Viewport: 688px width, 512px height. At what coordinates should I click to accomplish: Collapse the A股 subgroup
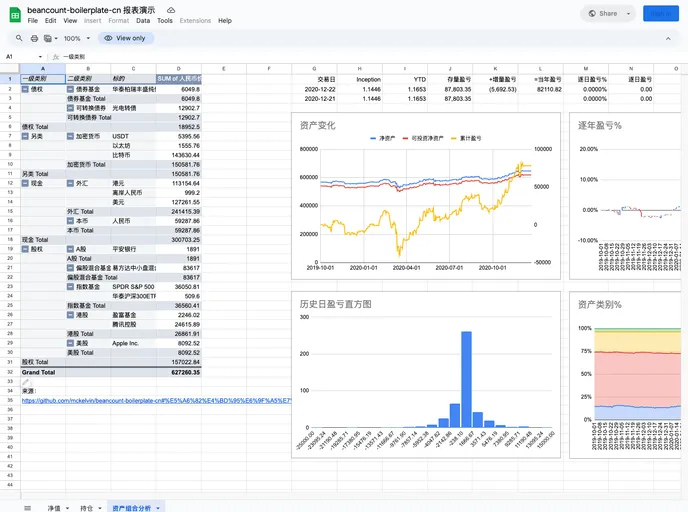[70, 249]
